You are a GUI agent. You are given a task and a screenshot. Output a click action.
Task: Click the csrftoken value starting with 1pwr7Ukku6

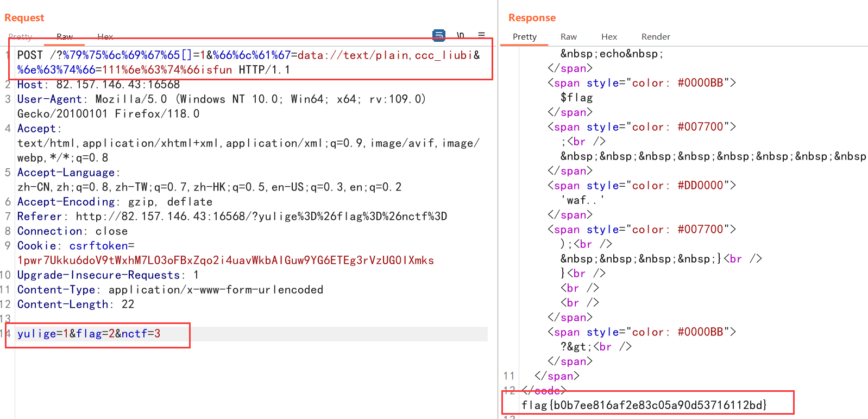coord(226,261)
